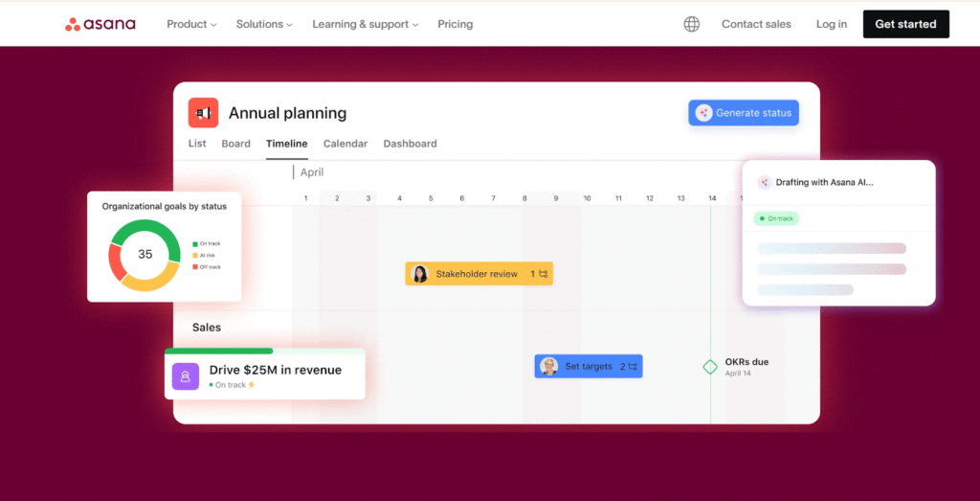Open the Learning & support dropdown
Viewport: 980px width, 501px height.
[365, 24]
